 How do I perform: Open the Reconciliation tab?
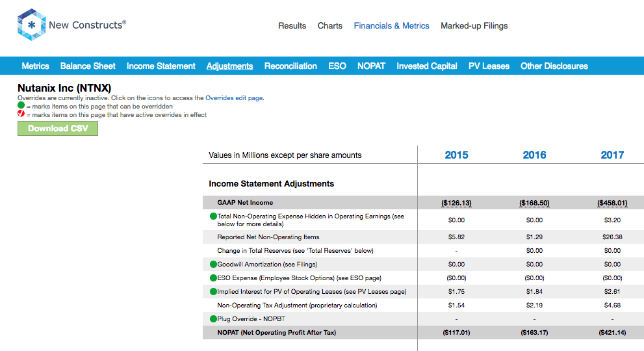(290, 66)
